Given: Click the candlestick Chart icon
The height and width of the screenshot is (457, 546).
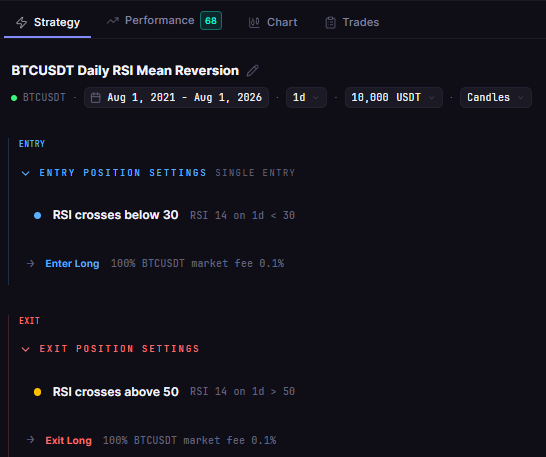Looking at the screenshot, I should point(254,23).
